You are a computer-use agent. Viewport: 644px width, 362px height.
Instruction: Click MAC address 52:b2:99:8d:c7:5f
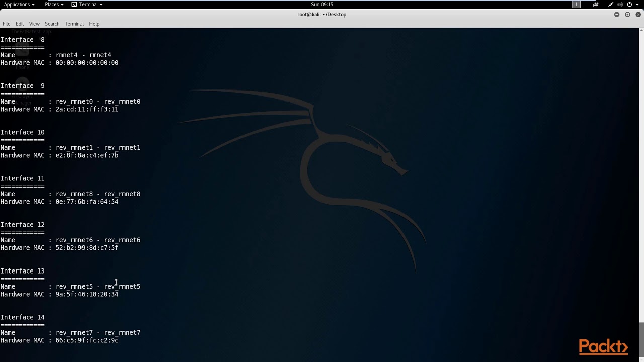87,248
